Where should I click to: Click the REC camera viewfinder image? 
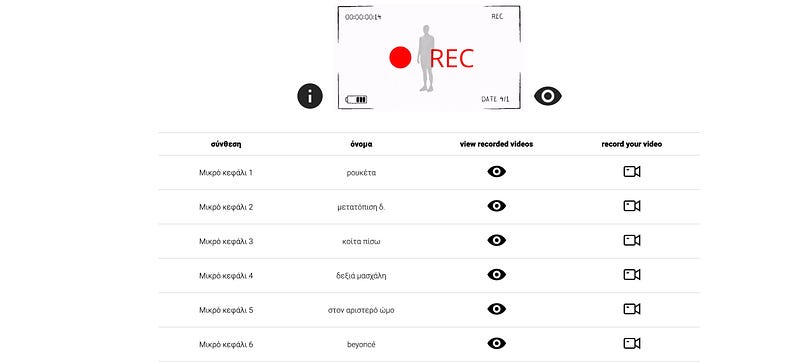tap(429, 57)
